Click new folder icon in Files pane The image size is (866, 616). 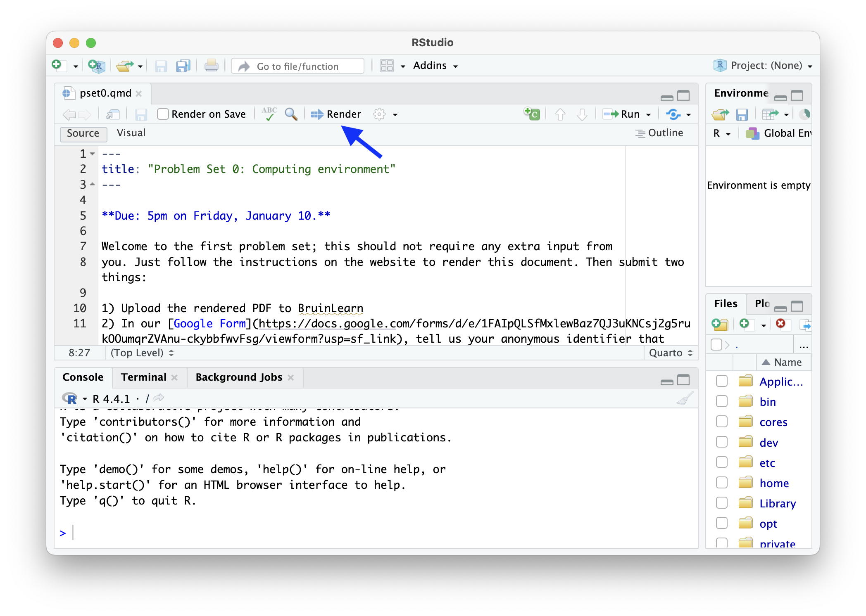click(x=720, y=325)
